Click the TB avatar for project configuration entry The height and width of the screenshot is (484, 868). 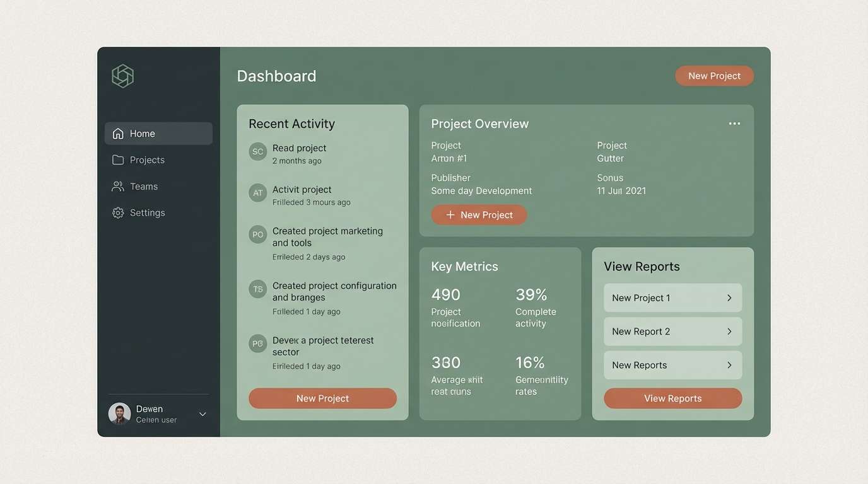(x=257, y=289)
